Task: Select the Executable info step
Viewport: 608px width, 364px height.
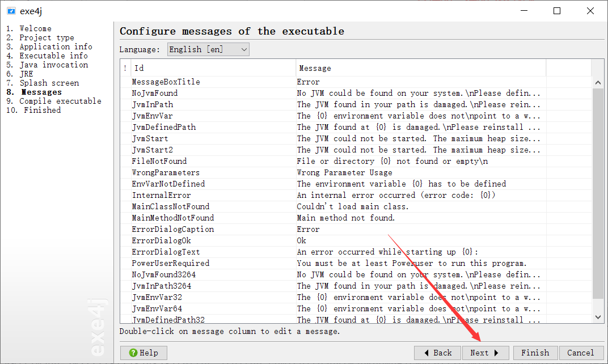Action: (x=53, y=56)
